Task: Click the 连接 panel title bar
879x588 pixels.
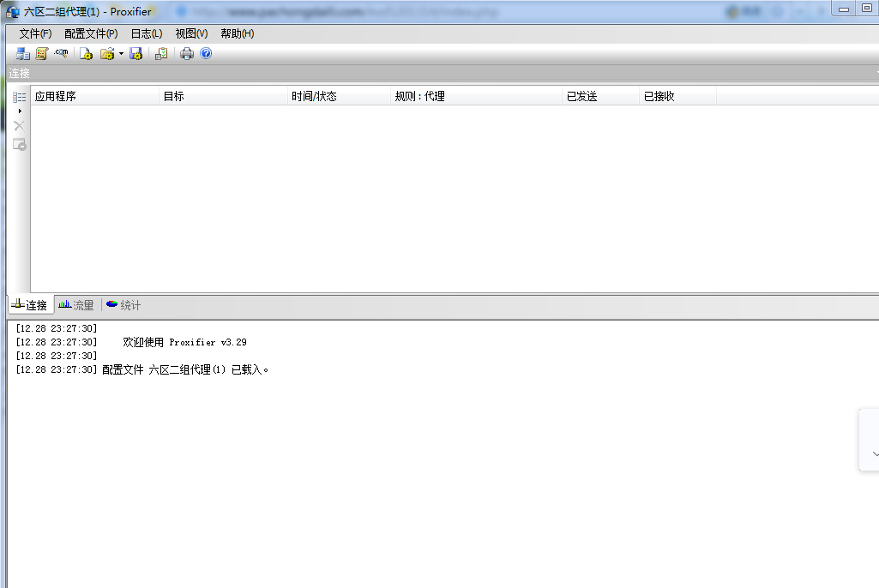Action: (x=443, y=73)
